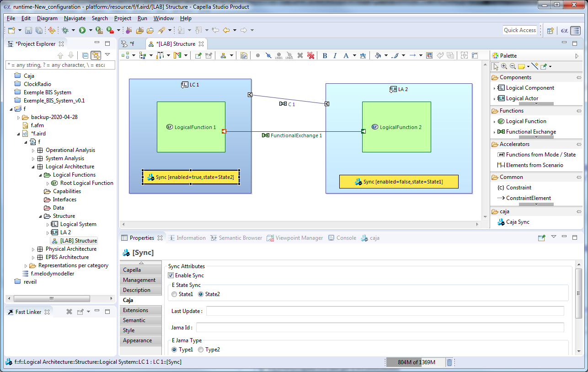
Task: Open the Navigate menu
Action: tap(75, 18)
